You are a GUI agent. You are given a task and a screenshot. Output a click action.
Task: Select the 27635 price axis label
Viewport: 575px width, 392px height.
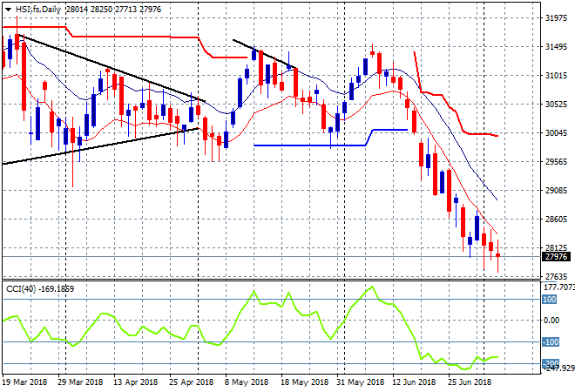(x=556, y=276)
